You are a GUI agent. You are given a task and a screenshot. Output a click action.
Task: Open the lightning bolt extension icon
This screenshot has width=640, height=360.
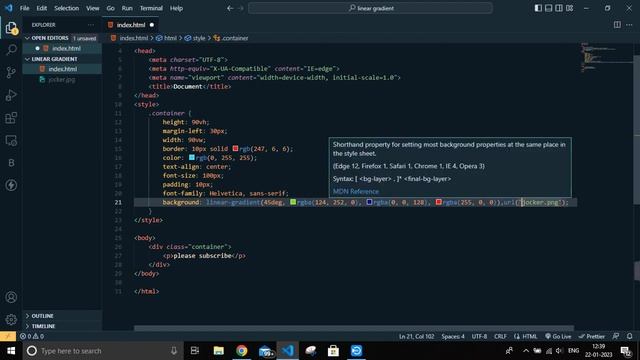pos(11,185)
